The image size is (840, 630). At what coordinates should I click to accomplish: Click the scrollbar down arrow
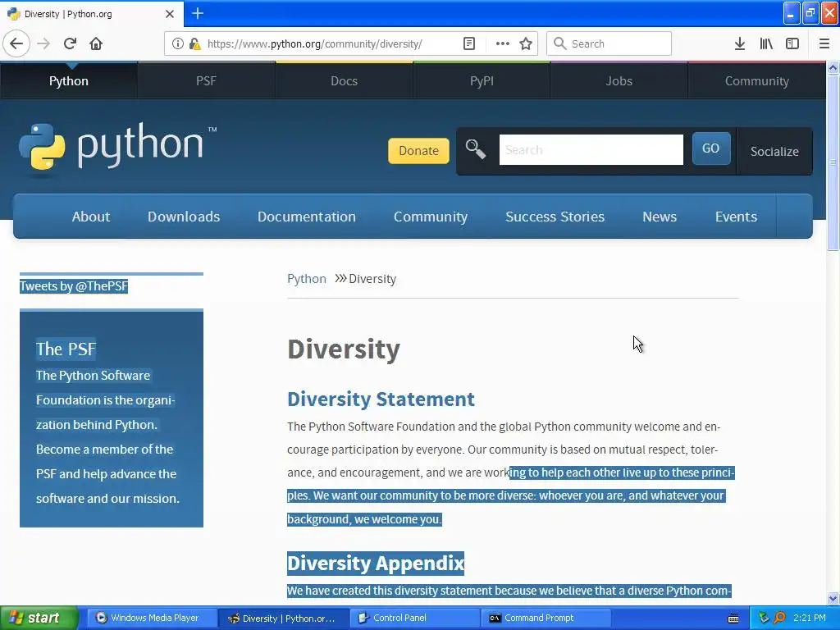(x=833, y=598)
